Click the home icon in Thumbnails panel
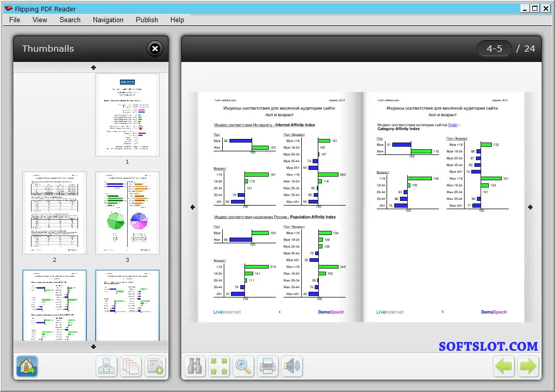Viewport: 555px width, 392px height. pos(27,366)
